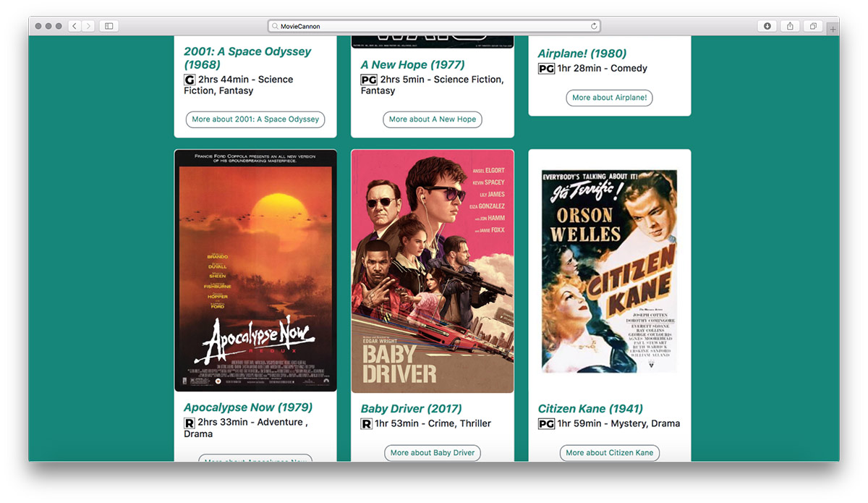Click '1hr 59min - Mystery, Drama' text
This screenshot has width=868, height=503.
(x=618, y=423)
